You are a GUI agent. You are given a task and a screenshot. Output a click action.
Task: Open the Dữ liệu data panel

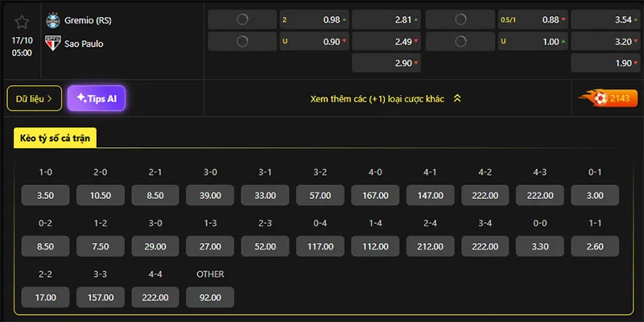coord(35,98)
